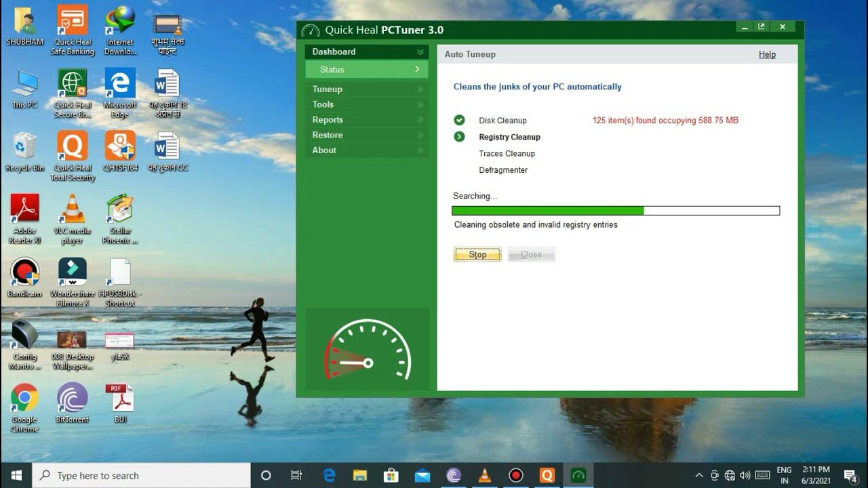This screenshot has width=868, height=488.
Task: Click the greyed Close button
Action: click(x=532, y=254)
